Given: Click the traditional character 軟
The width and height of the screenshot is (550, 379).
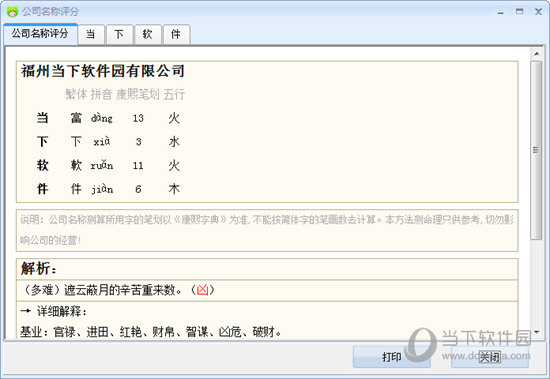Looking at the screenshot, I should (x=76, y=165).
